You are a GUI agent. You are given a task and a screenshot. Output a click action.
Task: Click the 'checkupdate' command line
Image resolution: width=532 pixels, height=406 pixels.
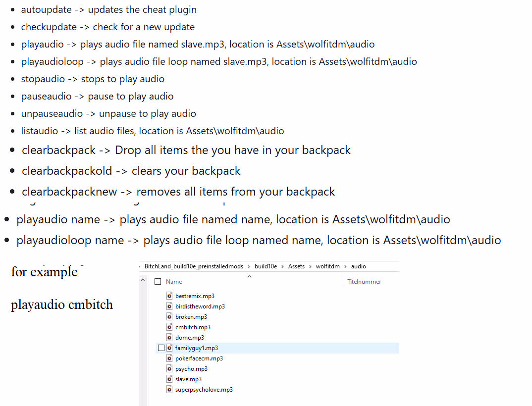pyautogui.click(x=108, y=27)
